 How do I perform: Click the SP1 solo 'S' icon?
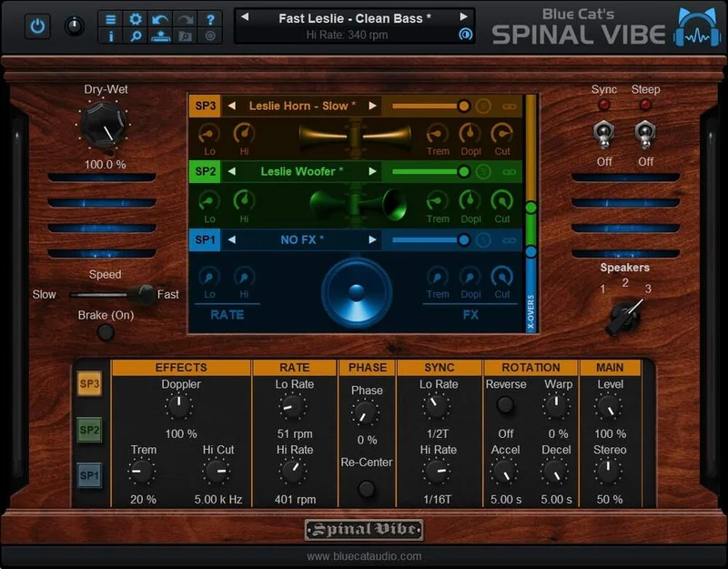coord(483,240)
